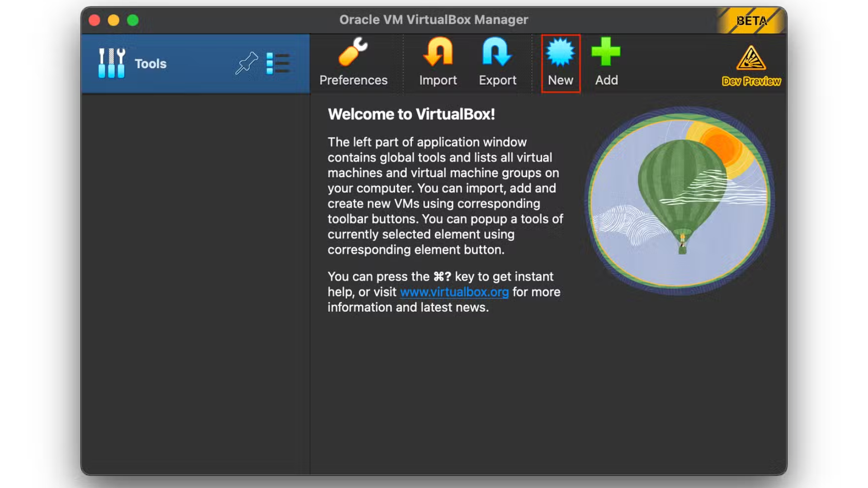Click the hot air balloon welcome image
Screen dimensions: 868x488
679,201
